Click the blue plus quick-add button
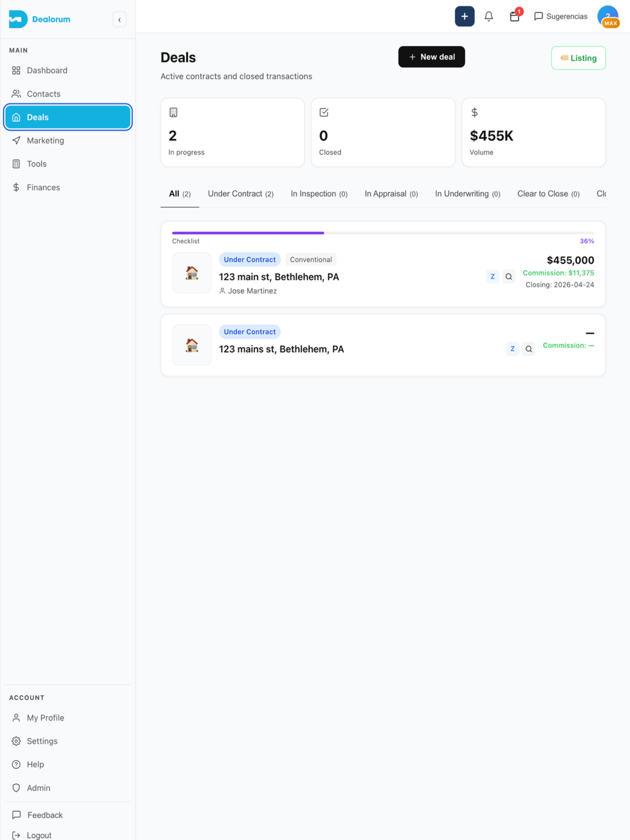The width and height of the screenshot is (630, 840). pyautogui.click(x=464, y=16)
